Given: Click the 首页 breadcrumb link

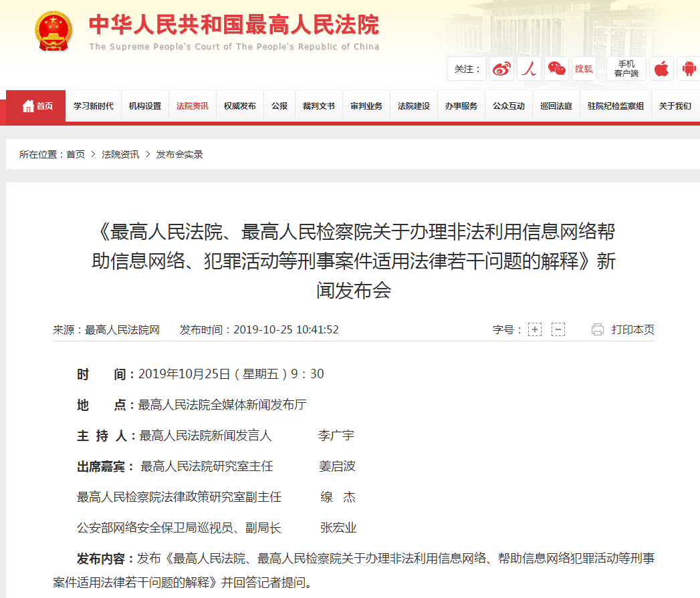Looking at the screenshot, I should pyautogui.click(x=76, y=154).
